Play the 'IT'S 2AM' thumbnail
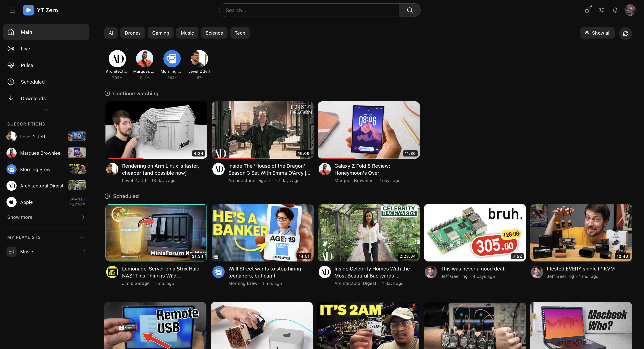 pos(368,325)
